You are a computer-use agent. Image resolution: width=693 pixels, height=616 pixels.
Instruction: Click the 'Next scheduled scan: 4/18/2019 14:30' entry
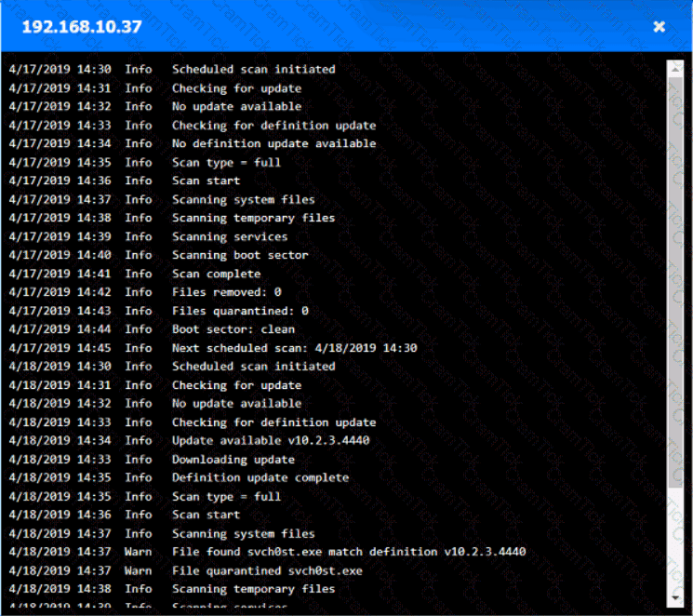tap(294, 348)
